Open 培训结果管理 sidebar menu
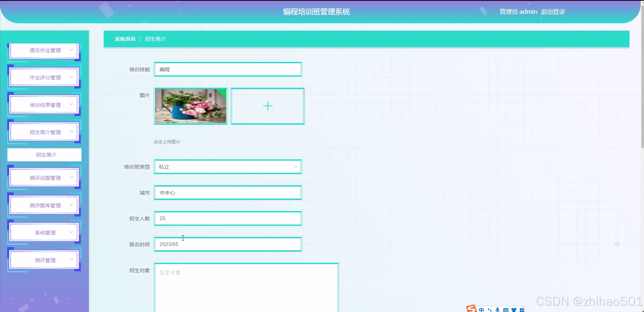The width and height of the screenshot is (644, 312). pos(44,105)
